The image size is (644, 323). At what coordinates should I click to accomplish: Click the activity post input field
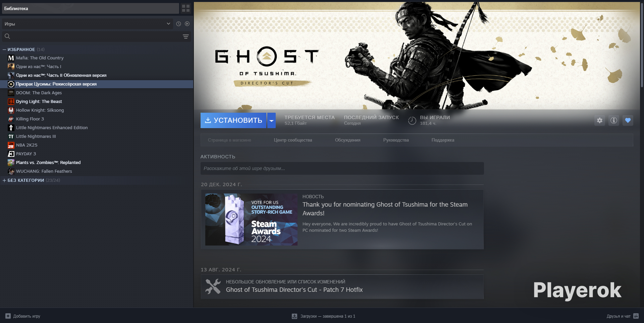(342, 168)
